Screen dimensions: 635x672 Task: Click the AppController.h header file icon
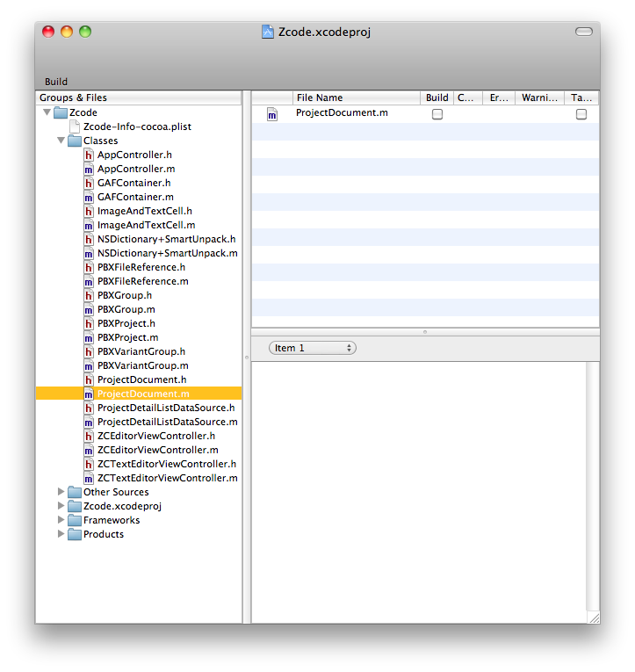88,155
